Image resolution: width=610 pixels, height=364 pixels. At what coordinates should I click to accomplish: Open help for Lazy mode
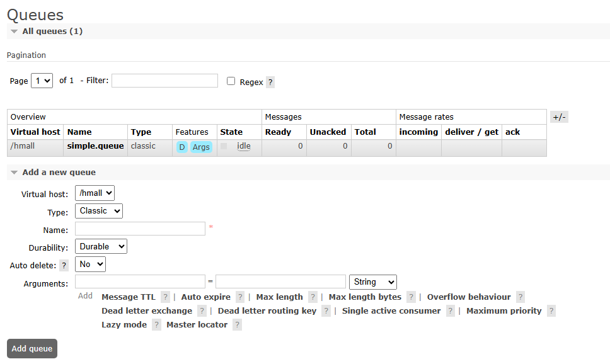pos(156,325)
